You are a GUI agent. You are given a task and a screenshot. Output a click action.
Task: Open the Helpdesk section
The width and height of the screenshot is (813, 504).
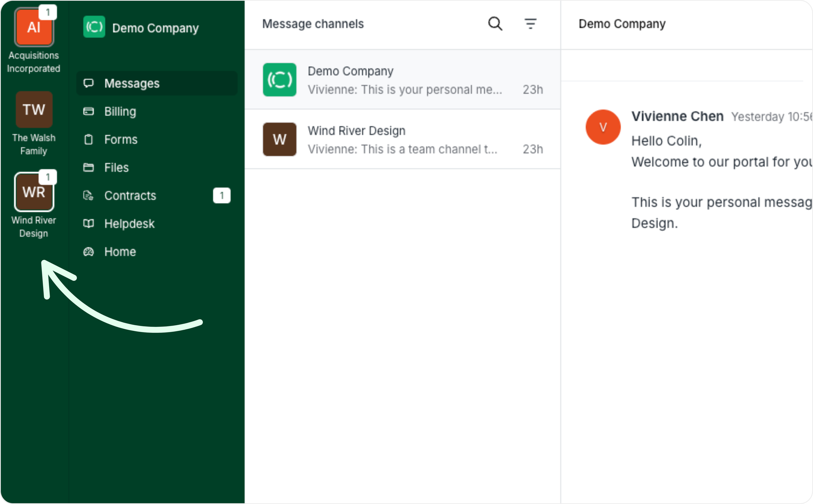click(129, 224)
